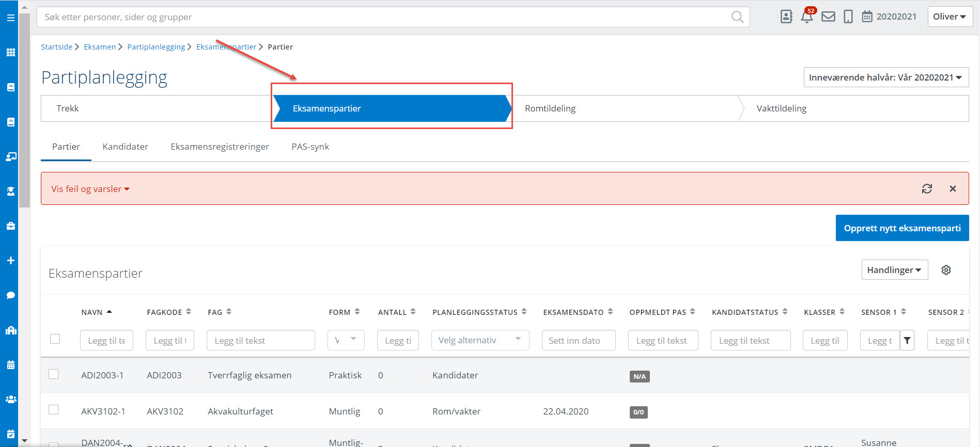Select the Vakttildeling step
Viewport: 980px width, 447px height.
tap(855, 108)
